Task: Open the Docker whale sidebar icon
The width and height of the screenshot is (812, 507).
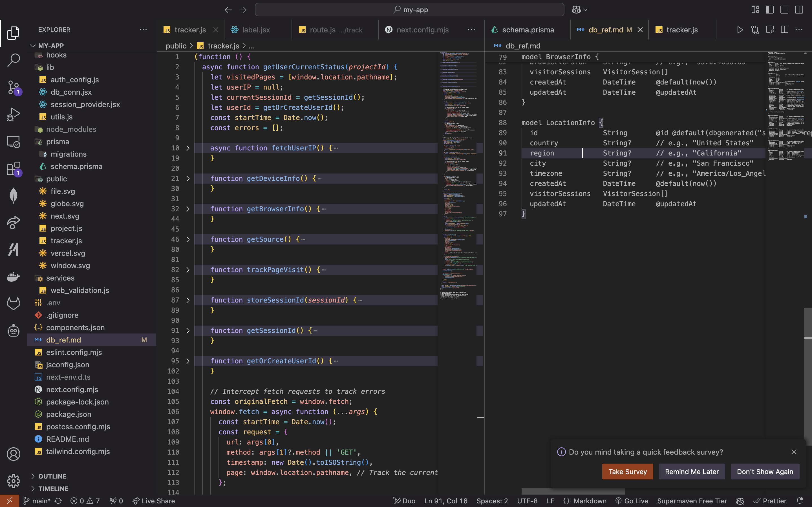Action: click(x=14, y=277)
